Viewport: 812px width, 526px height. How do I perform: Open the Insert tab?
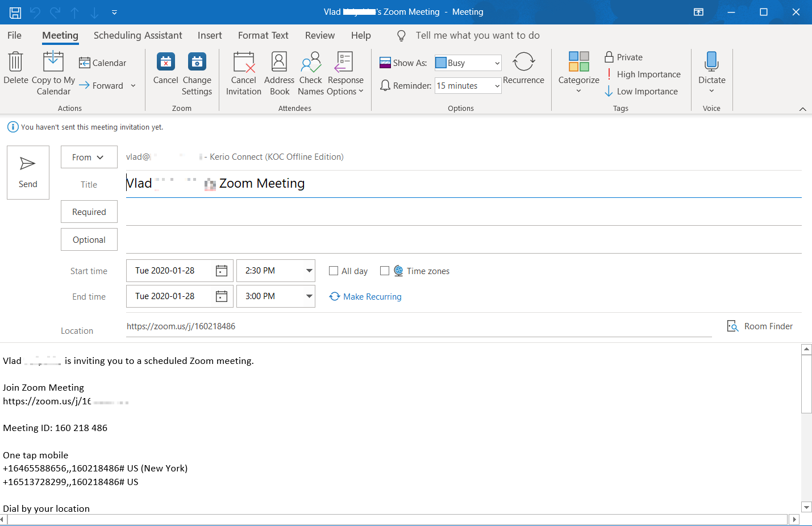(210, 35)
